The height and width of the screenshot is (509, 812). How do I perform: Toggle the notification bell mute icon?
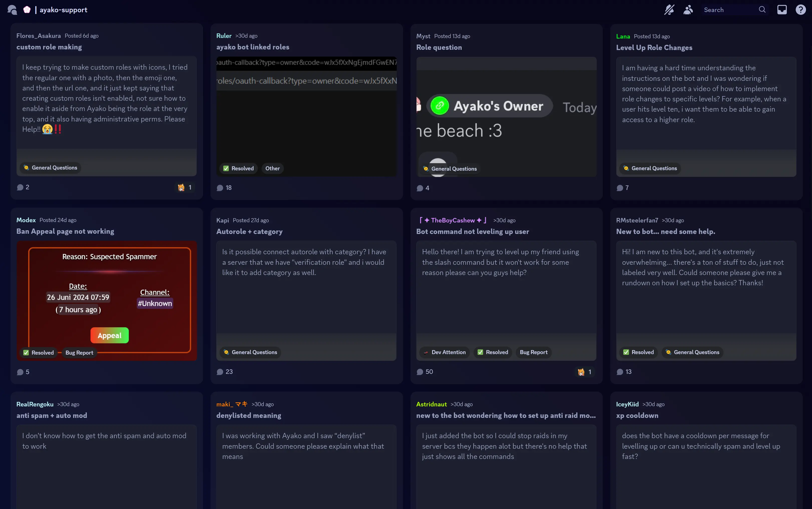669,10
